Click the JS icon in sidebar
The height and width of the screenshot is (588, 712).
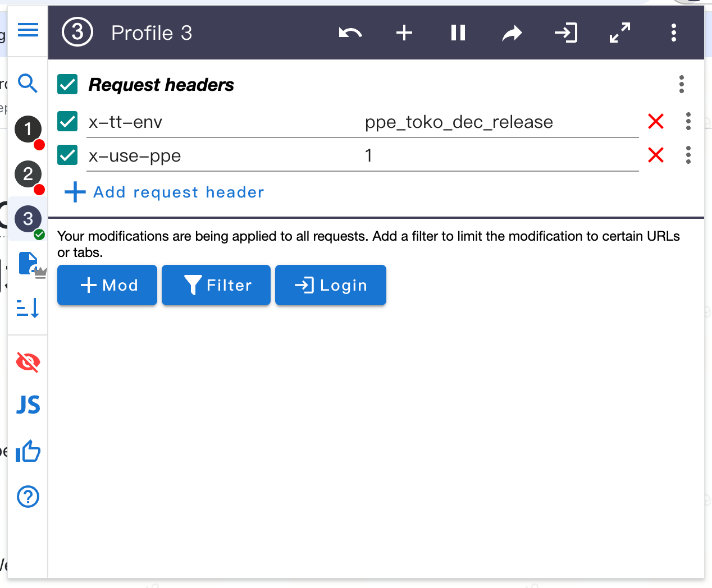[x=28, y=405]
